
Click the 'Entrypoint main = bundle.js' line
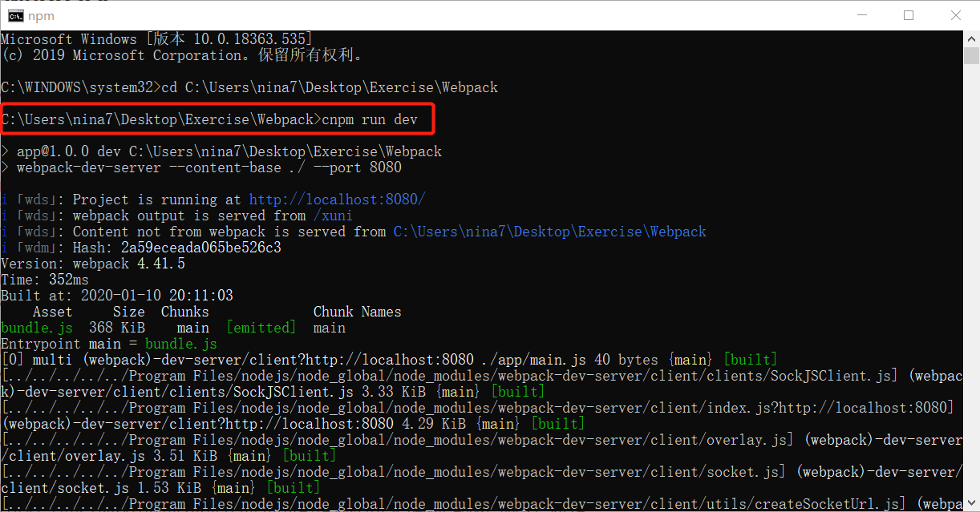click(109, 344)
